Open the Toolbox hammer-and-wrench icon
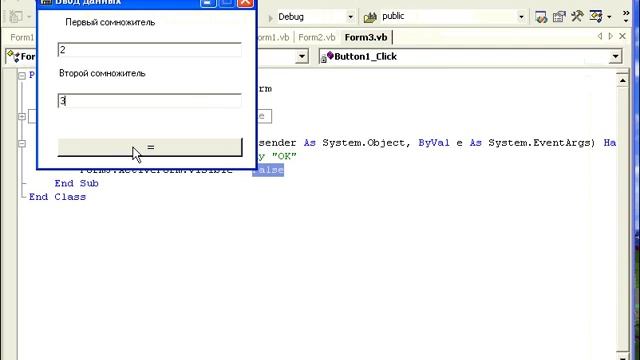This screenshot has width=640, height=360. (577, 16)
